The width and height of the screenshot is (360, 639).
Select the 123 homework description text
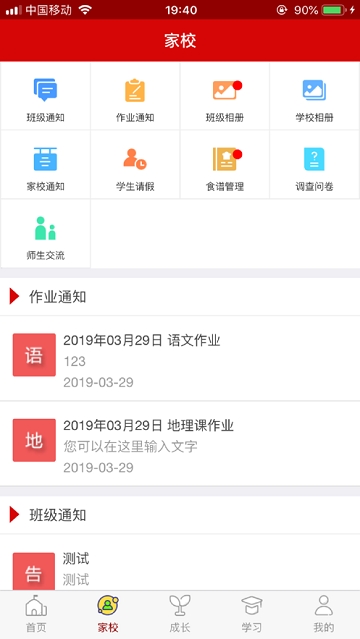coord(75,361)
